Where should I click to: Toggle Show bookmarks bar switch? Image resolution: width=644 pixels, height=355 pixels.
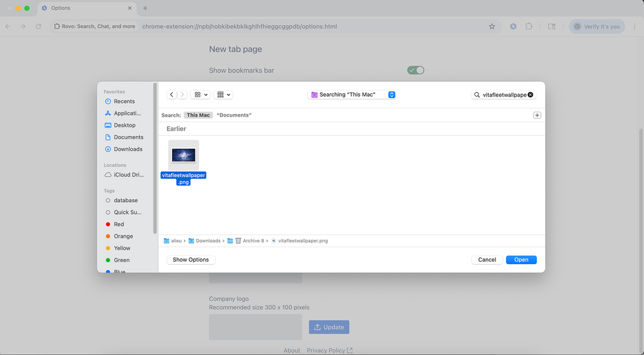[x=416, y=70]
